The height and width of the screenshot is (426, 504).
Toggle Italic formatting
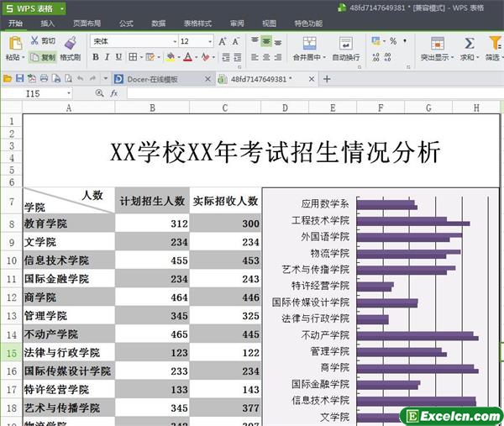pyautogui.click(x=108, y=57)
